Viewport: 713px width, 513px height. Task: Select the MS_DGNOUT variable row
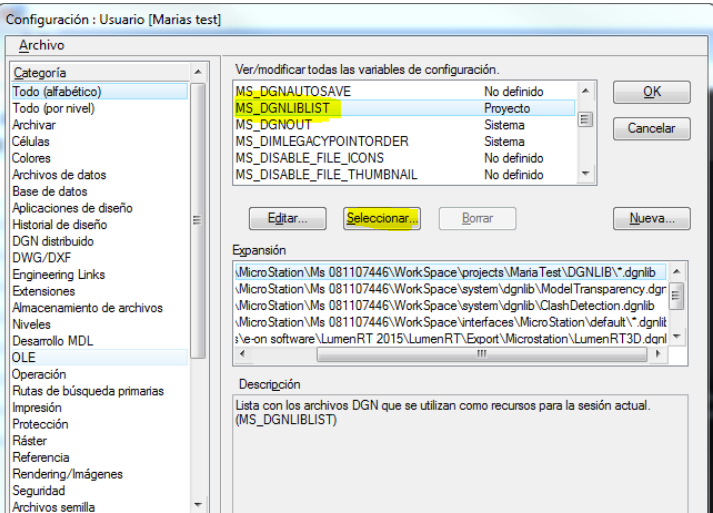(x=273, y=125)
